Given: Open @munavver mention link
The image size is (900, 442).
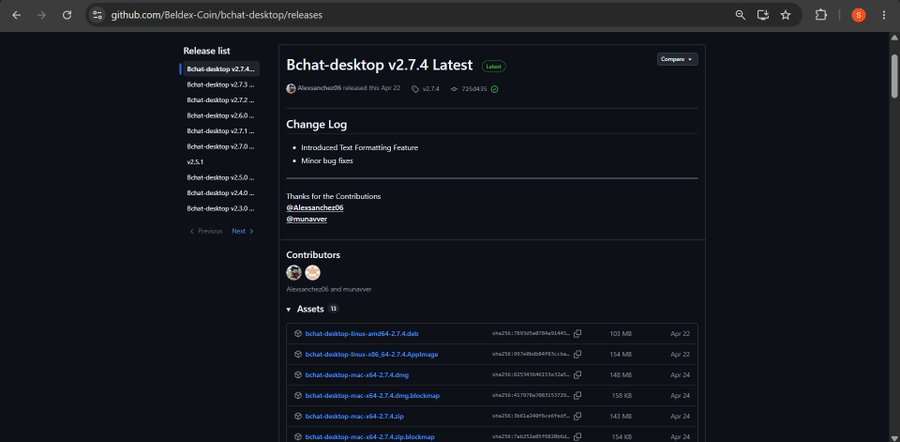Looking at the screenshot, I should click(x=307, y=219).
